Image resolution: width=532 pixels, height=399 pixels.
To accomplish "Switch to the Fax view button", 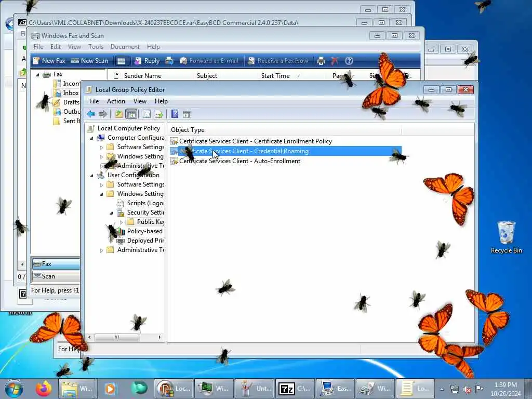I will pyautogui.click(x=56, y=263).
